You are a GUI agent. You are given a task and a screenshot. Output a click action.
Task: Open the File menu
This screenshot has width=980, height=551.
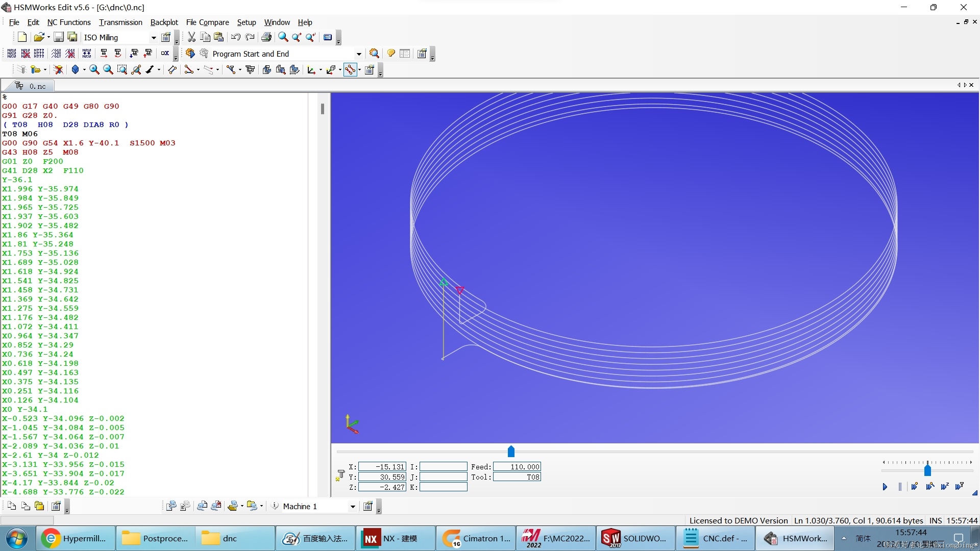[x=14, y=22]
